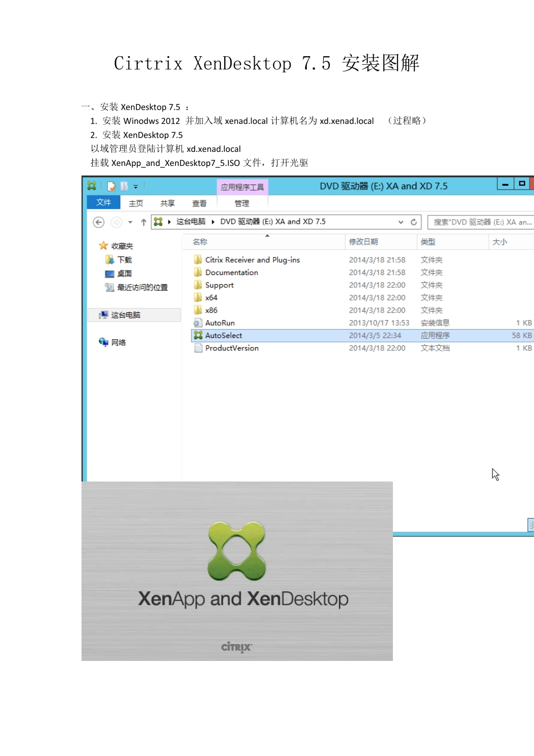Select the Documentation folder name
Image resolution: width=534 pixels, height=756 pixels.
coord(232,272)
